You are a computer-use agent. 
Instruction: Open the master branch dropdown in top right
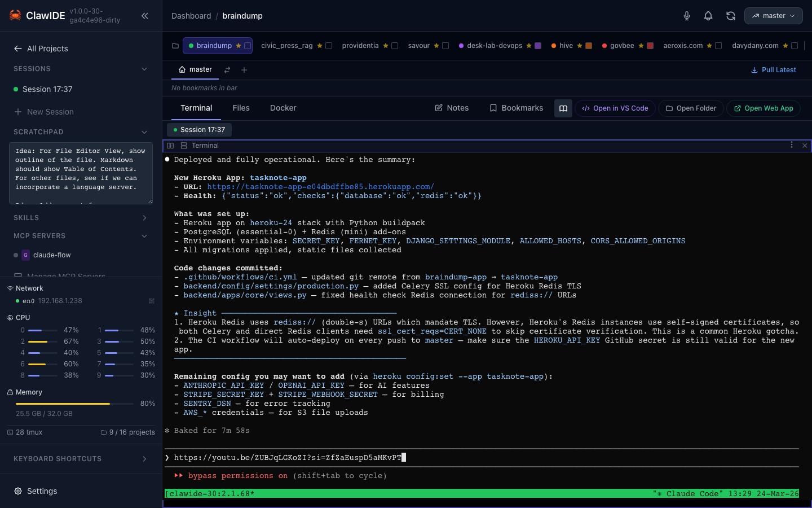(x=773, y=16)
